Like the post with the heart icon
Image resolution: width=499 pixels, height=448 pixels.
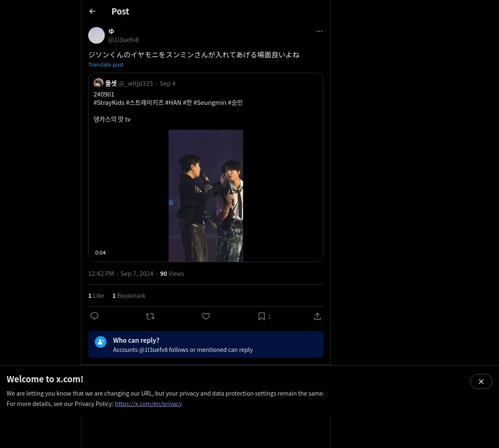coord(206,316)
